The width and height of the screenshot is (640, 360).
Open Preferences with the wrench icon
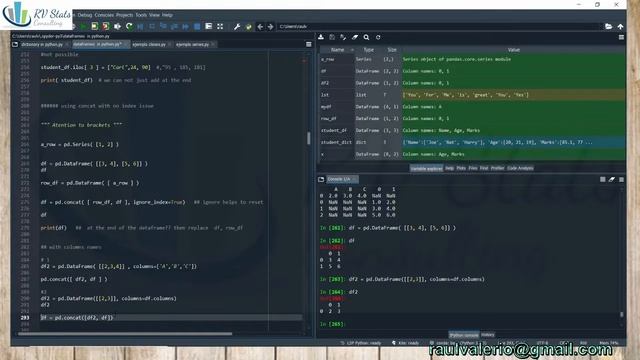(237, 27)
